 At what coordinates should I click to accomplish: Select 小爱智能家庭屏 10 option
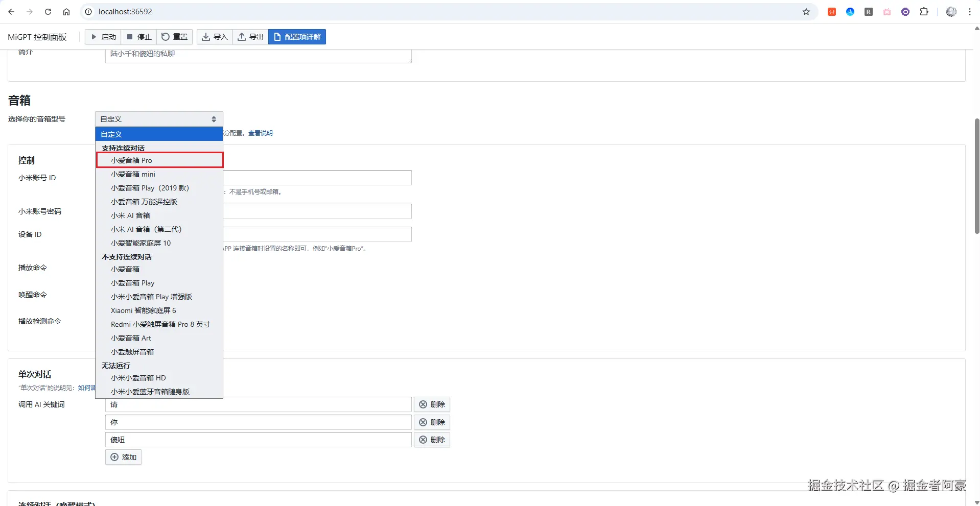click(159, 243)
